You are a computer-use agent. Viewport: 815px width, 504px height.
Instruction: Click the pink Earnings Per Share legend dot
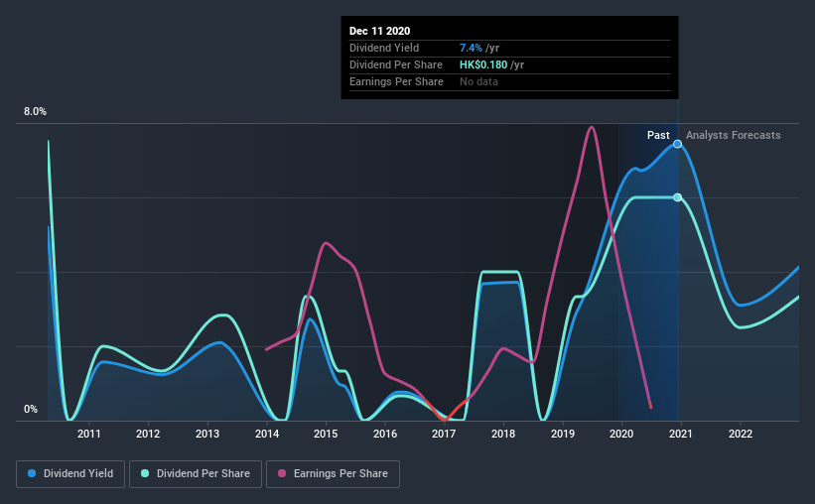(x=282, y=473)
